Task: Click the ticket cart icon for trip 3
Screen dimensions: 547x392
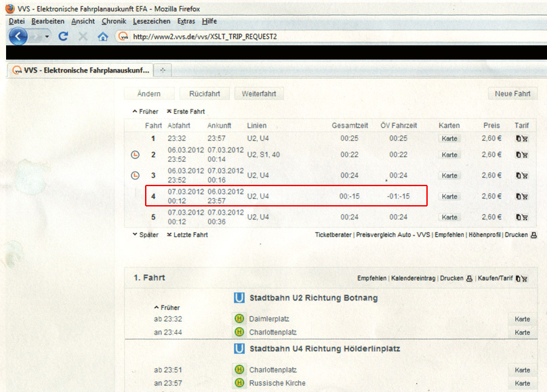Action: tap(522, 175)
